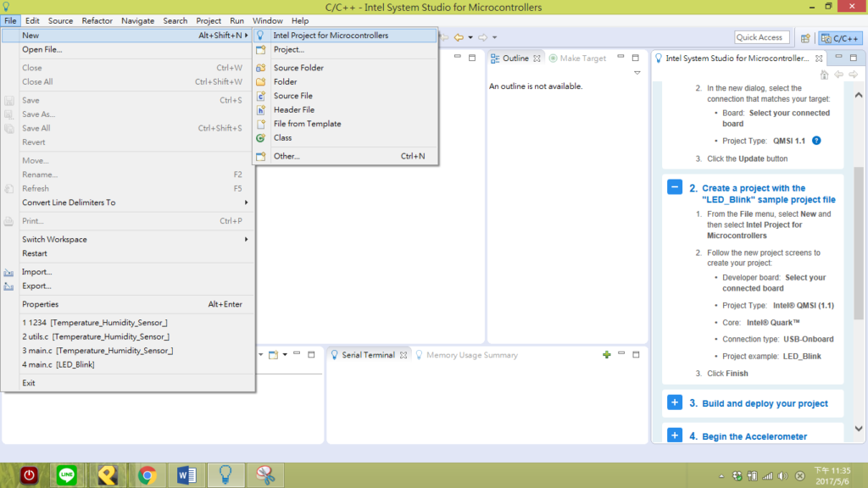This screenshot has width=868, height=488.
Task: Expand the Switch Workspace submenu
Action: [x=127, y=240]
